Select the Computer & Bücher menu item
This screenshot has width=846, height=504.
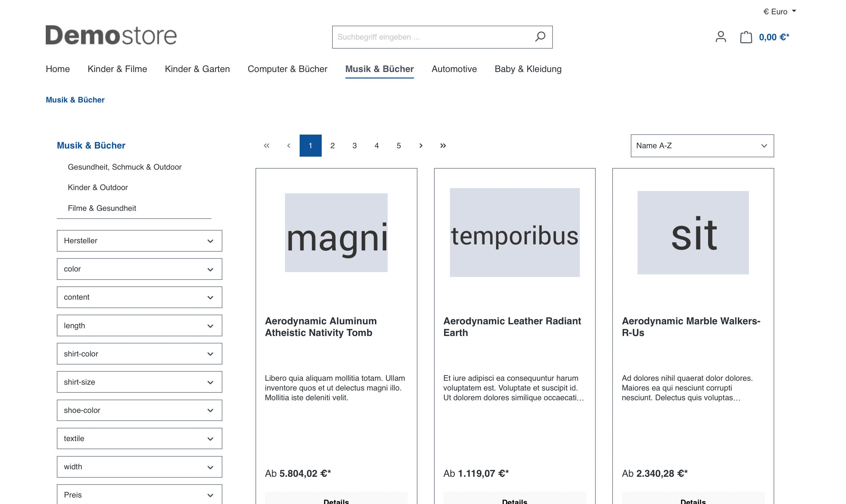coord(288,68)
